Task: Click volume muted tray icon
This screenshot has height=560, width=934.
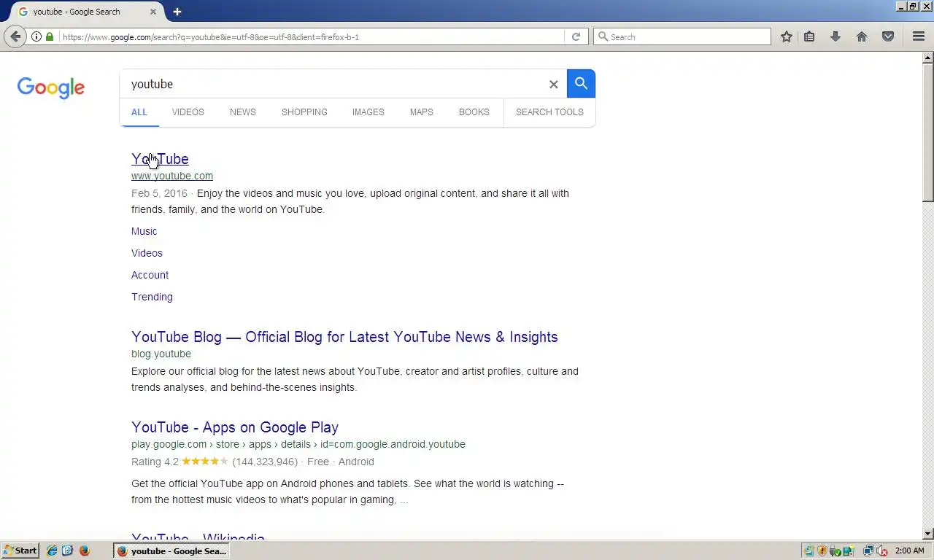Action: (x=881, y=551)
